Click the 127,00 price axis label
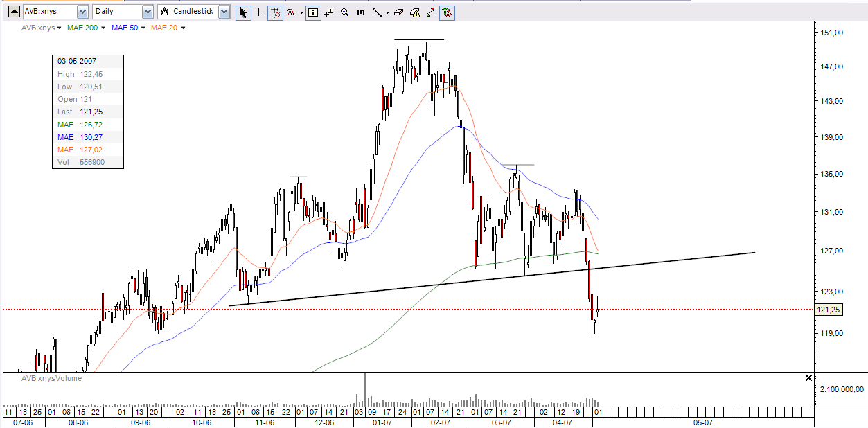The image size is (868, 428). (x=831, y=251)
